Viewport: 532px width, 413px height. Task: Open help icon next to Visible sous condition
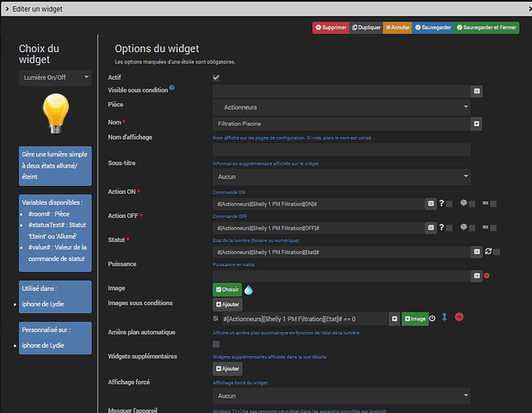172,88
